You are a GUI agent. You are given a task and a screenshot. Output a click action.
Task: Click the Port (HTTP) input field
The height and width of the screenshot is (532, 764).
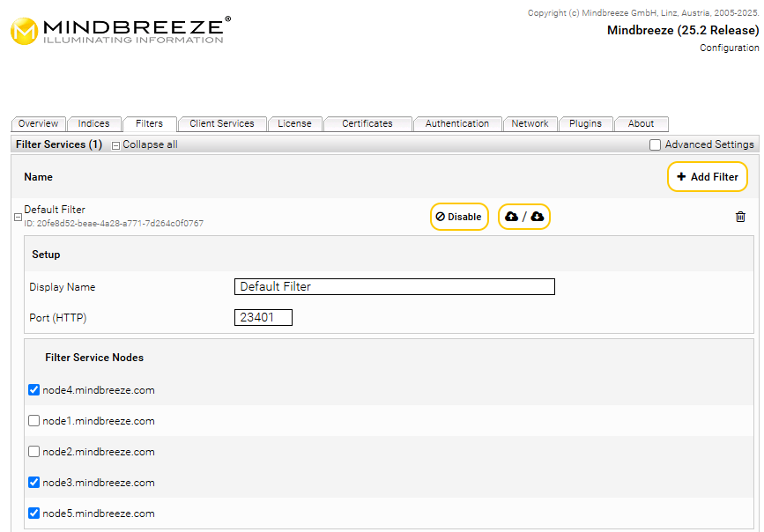click(x=263, y=317)
